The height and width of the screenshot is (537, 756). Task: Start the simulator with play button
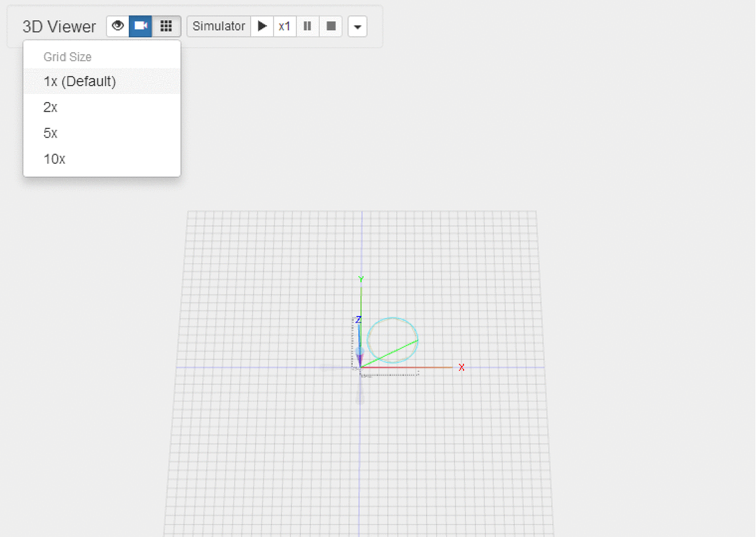(262, 26)
